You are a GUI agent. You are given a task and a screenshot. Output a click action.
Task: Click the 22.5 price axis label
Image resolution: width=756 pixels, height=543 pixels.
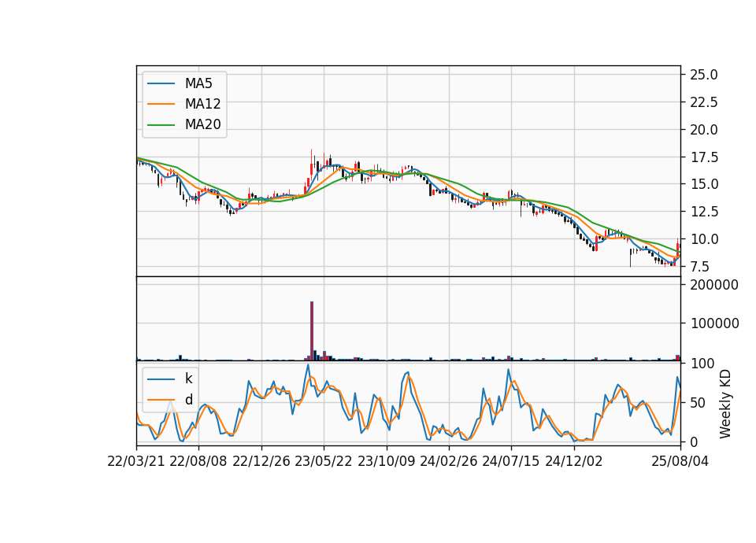tap(704, 102)
